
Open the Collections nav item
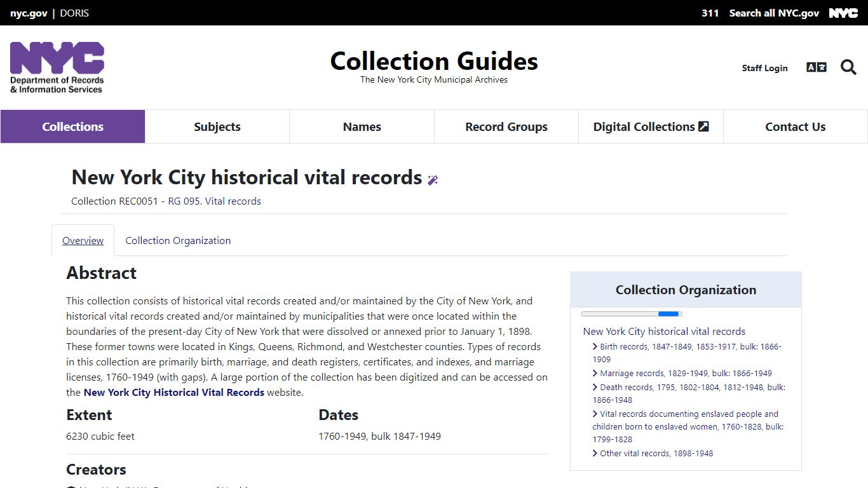coord(73,126)
